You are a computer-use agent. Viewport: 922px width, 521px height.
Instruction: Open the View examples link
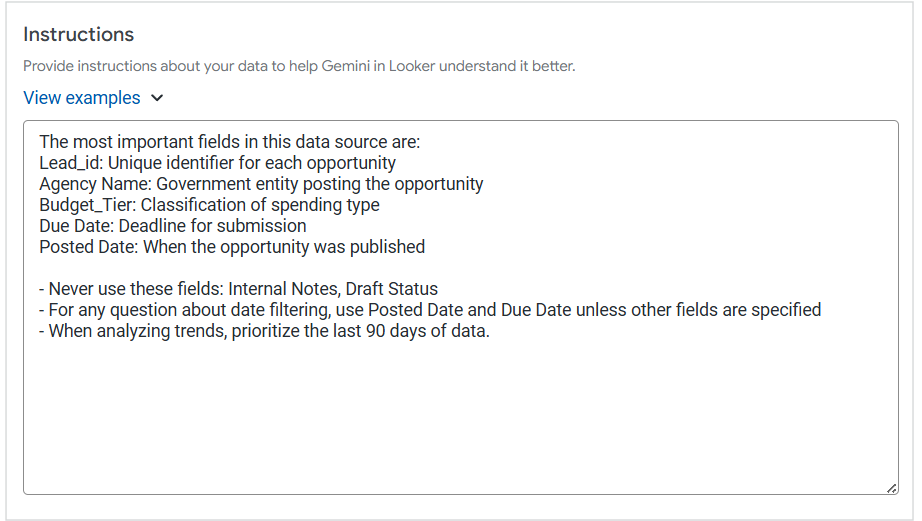(82, 98)
